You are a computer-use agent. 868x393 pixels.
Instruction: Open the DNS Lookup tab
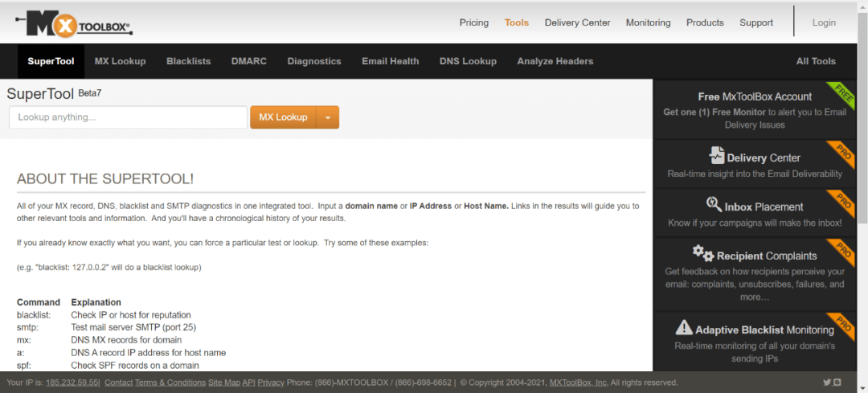[x=468, y=61]
